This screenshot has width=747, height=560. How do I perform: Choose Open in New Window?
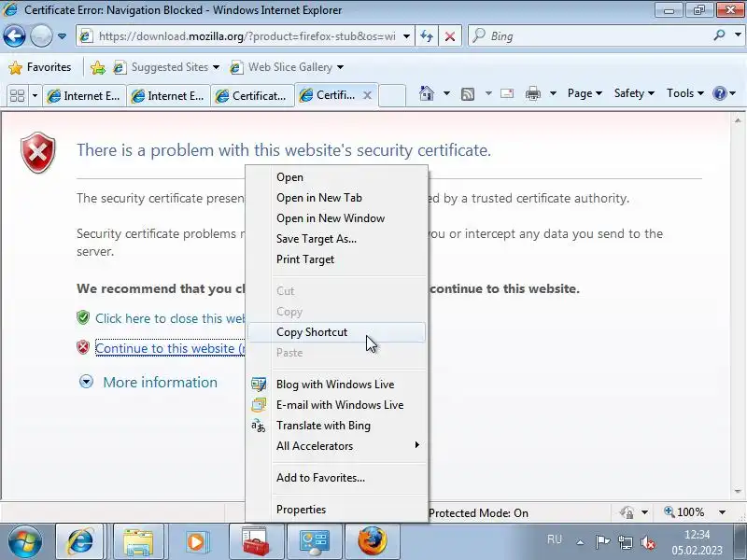tap(336, 218)
